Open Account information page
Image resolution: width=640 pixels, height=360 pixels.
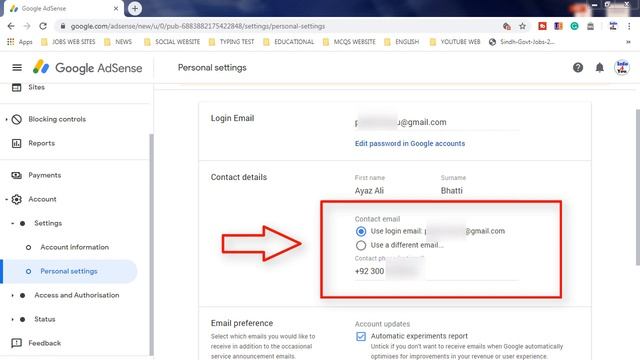coord(74,247)
